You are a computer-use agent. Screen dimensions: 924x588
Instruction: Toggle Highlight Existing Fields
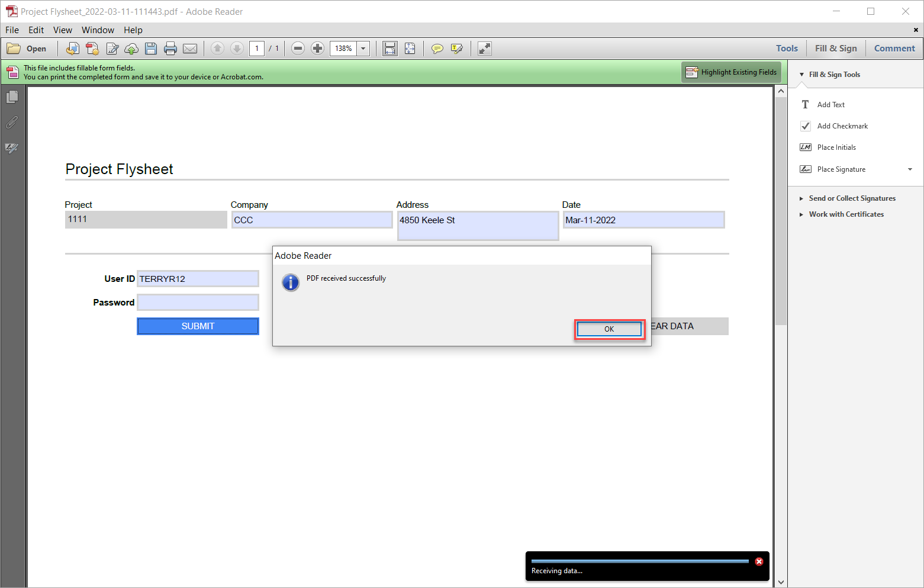coord(731,72)
